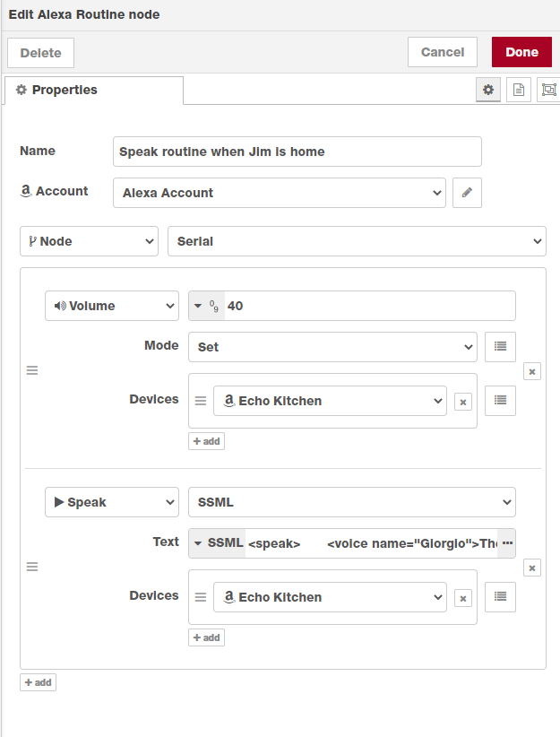Open the number type selector beside Volume value
The image size is (560, 737).
click(x=206, y=305)
